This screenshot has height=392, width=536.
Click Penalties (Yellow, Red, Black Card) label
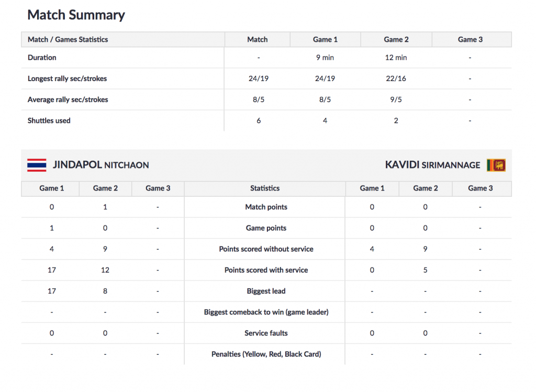[266, 354]
